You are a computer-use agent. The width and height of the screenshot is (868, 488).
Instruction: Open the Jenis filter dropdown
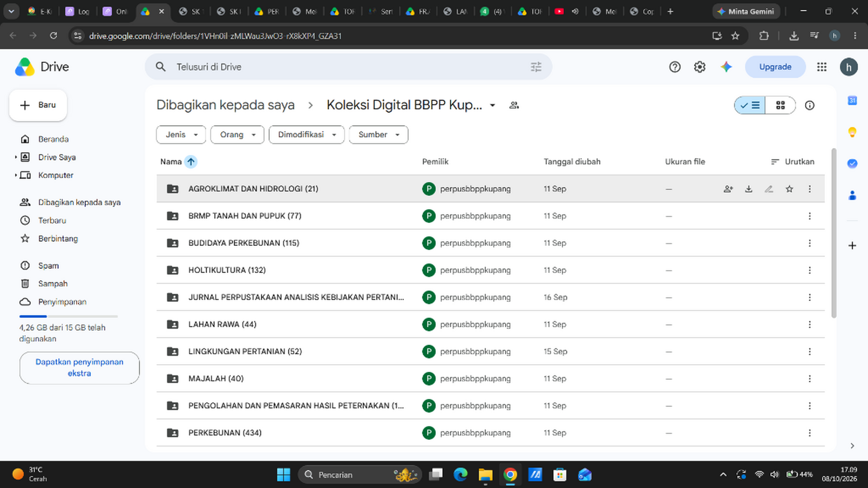pos(181,135)
